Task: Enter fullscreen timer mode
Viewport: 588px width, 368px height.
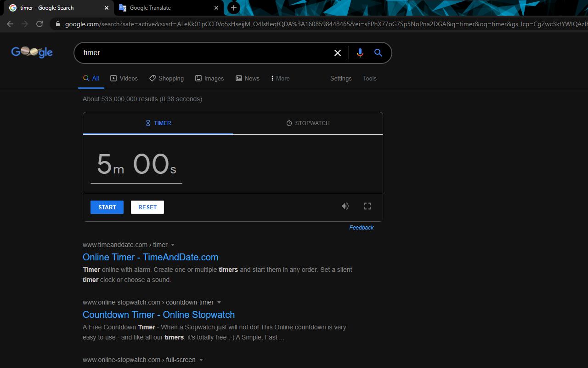Action: coord(367,206)
